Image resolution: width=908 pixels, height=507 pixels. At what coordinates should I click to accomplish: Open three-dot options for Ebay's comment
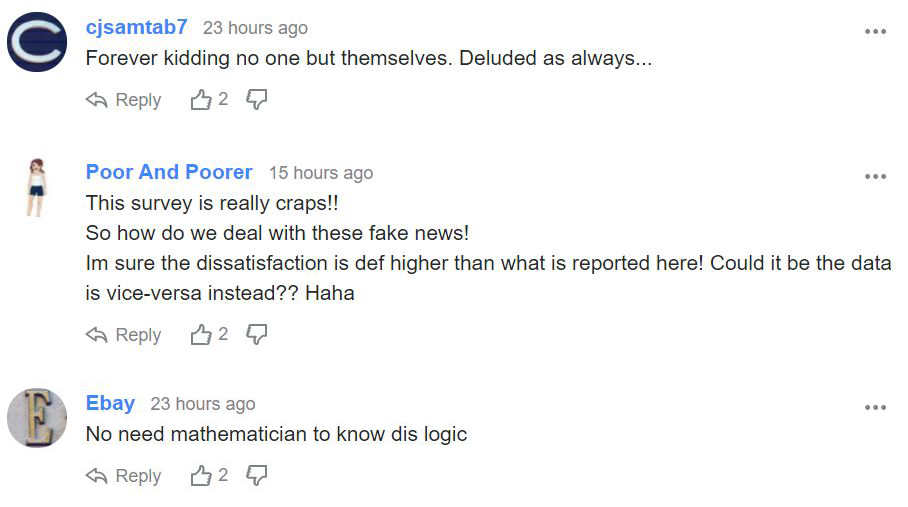[x=875, y=407]
